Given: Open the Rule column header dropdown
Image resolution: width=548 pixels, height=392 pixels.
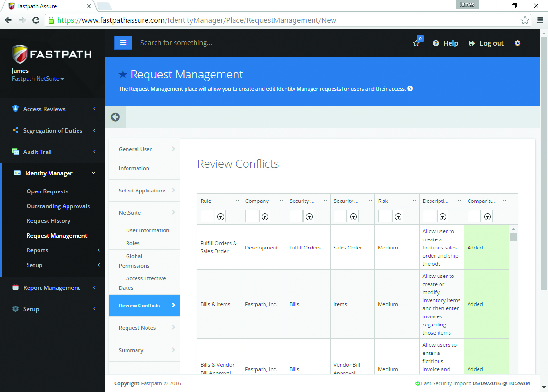Looking at the screenshot, I should coord(237,201).
